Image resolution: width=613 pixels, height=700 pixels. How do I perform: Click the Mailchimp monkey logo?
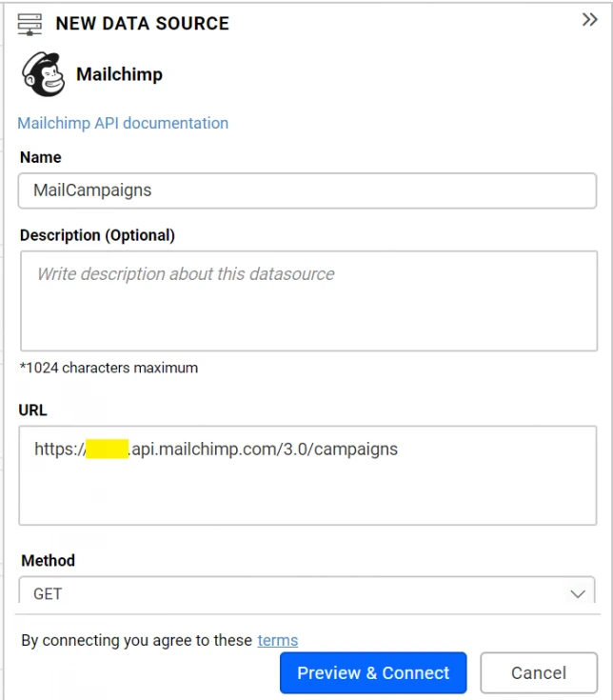43,74
